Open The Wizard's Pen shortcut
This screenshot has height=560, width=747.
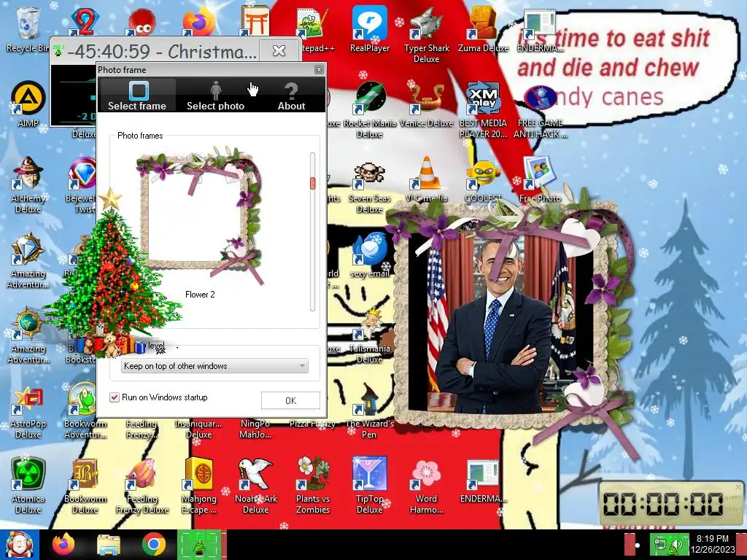click(x=370, y=411)
